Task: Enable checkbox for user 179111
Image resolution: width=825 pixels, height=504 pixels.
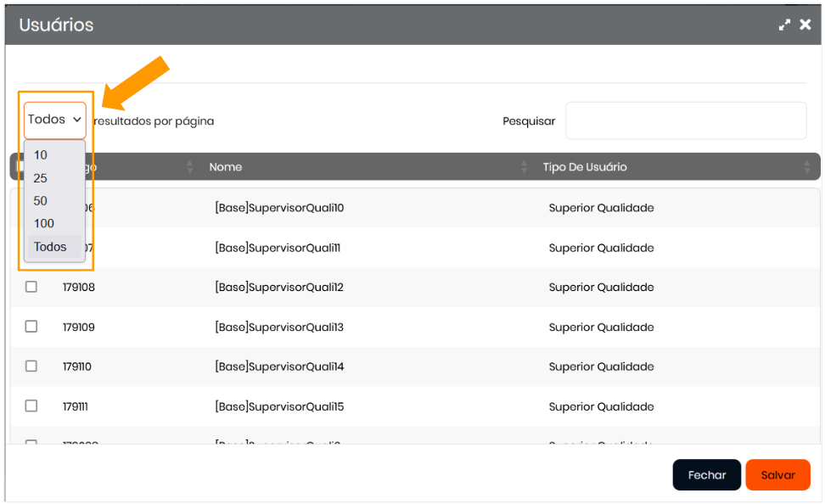Action: [31, 406]
